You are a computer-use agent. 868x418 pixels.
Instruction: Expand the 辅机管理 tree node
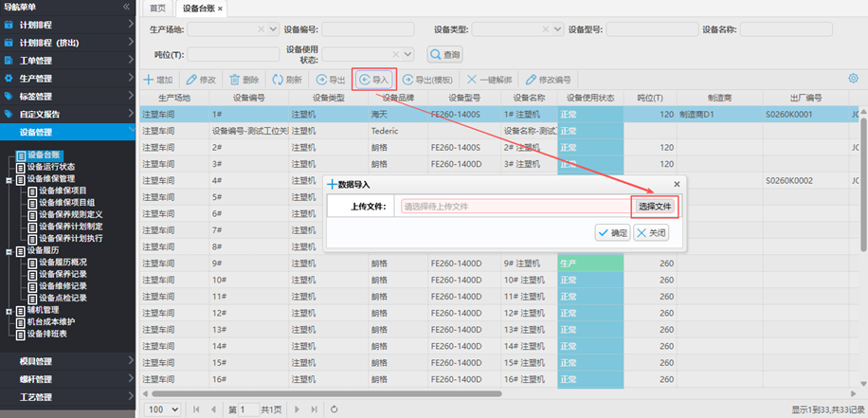tap(9, 310)
